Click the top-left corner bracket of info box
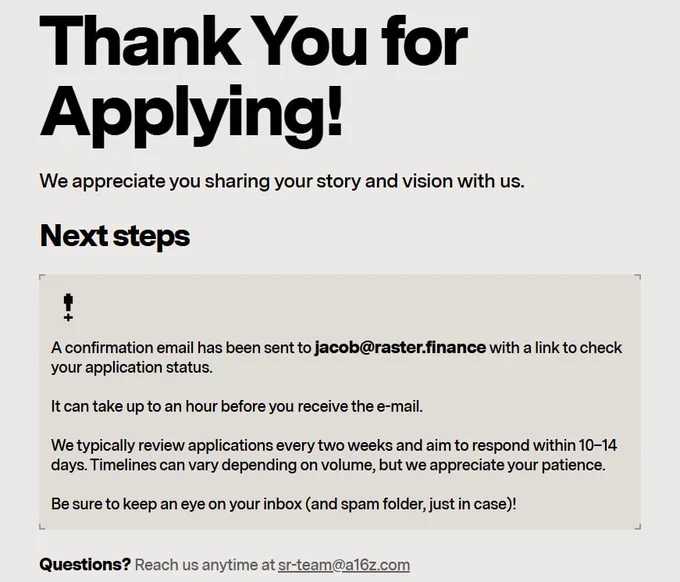680x582 pixels. tap(42, 277)
